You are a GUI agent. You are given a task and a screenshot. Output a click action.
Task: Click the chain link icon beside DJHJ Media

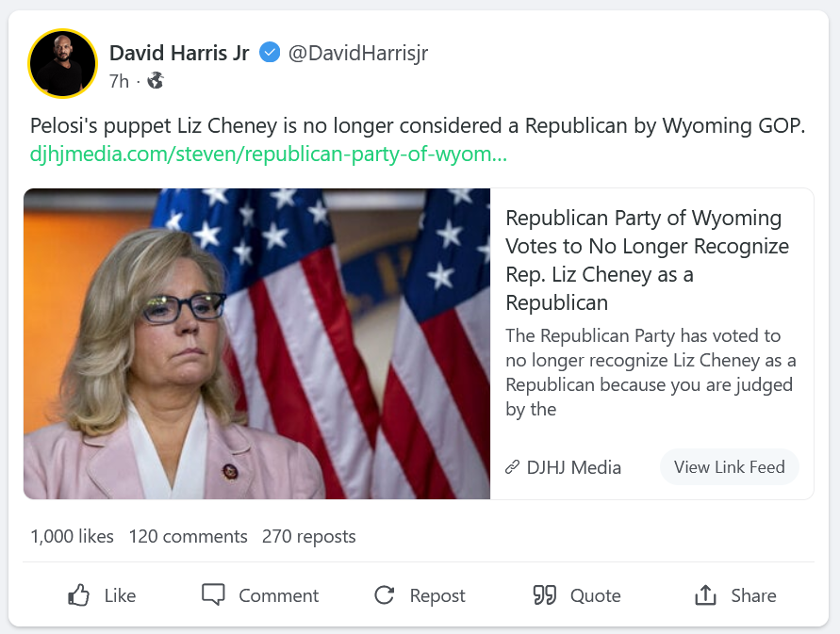pyautogui.click(x=513, y=467)
